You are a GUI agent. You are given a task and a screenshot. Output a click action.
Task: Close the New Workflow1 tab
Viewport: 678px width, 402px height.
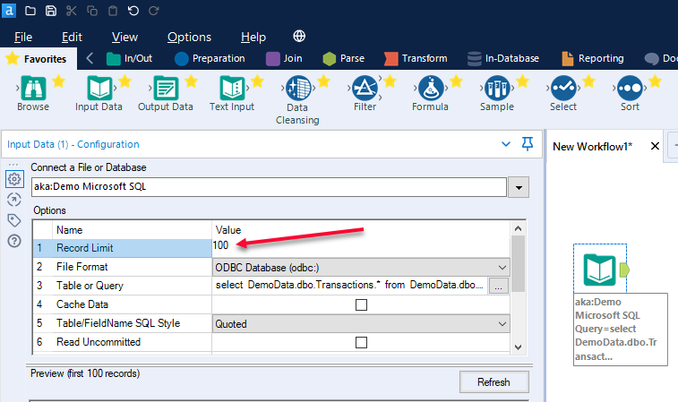point(655,147)
